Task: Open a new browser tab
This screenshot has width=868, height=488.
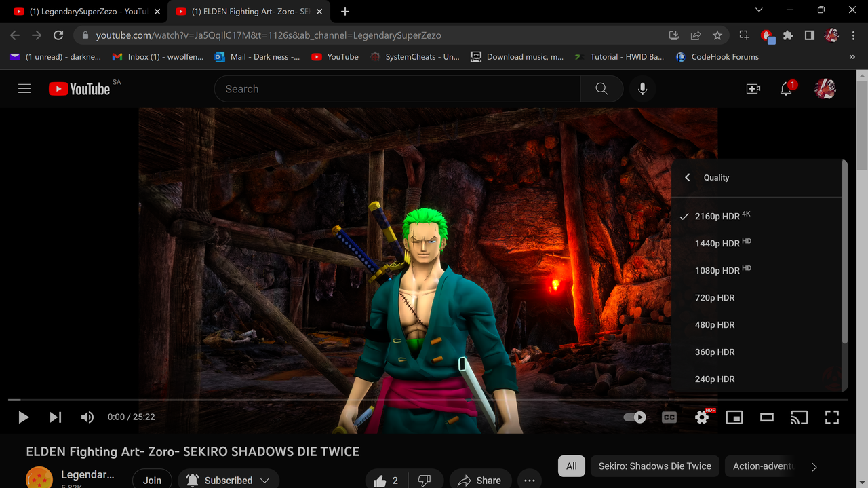Action: [x=345, y=12]
